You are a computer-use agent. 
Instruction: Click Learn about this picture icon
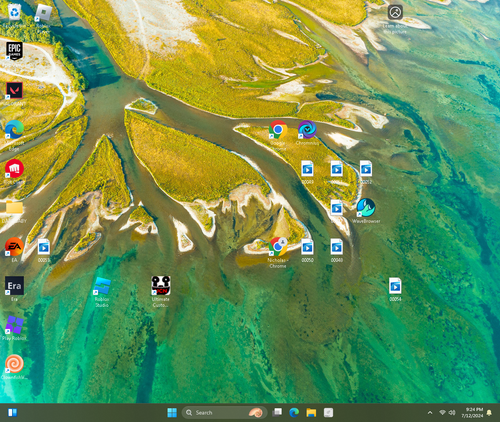[395, 12]
